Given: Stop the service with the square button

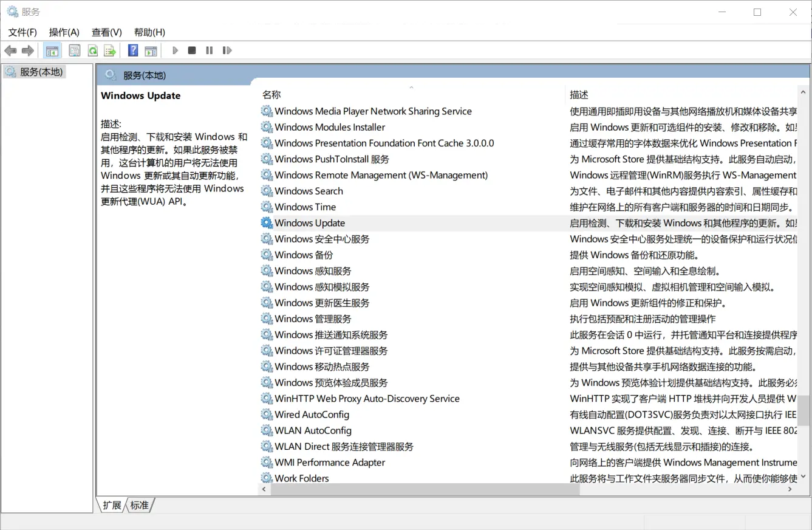Looking at the screenshot, I should (x=192, y=50).
